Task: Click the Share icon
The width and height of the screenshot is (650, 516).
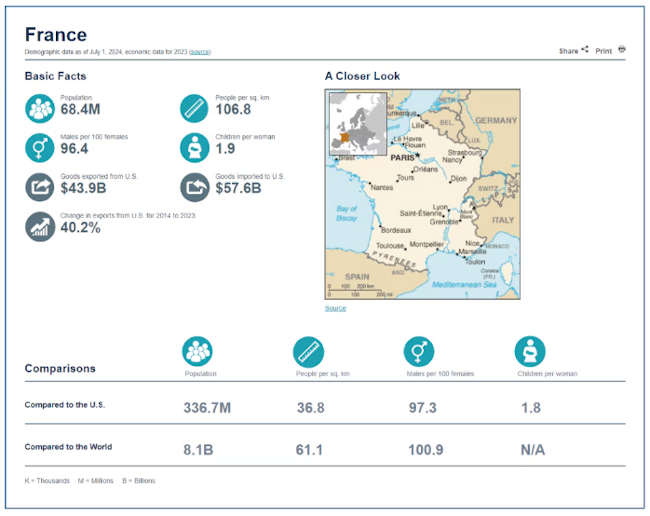Action: pyautogui.click(x=585, y=50)
